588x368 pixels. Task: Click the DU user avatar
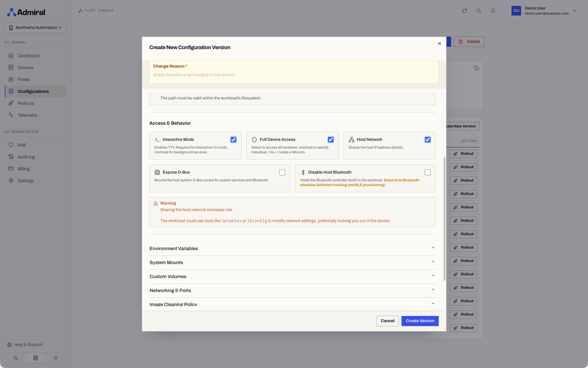(516, 11)
